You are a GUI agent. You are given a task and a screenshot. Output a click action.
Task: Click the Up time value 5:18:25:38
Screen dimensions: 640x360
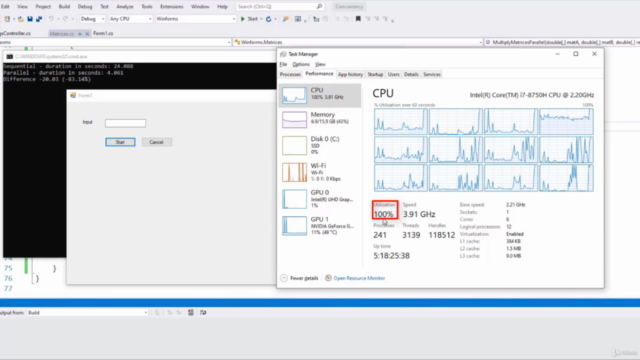point(391,256)
